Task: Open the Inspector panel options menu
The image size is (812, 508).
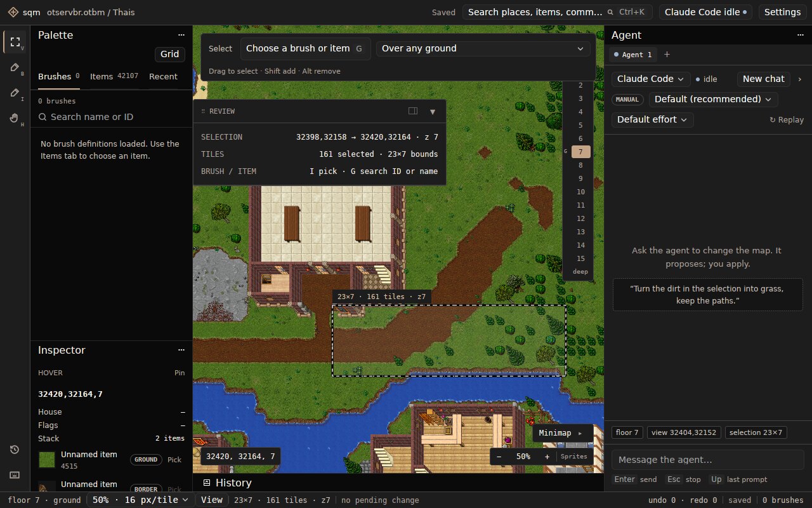Action: pyautogui.click(x=181, y=350)
